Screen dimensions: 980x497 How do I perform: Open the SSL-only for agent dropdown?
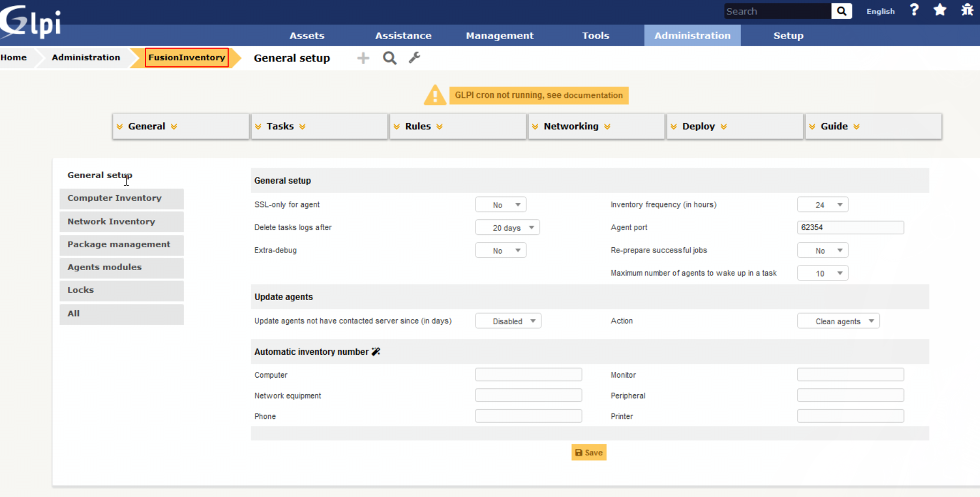[x=501, y=205]
